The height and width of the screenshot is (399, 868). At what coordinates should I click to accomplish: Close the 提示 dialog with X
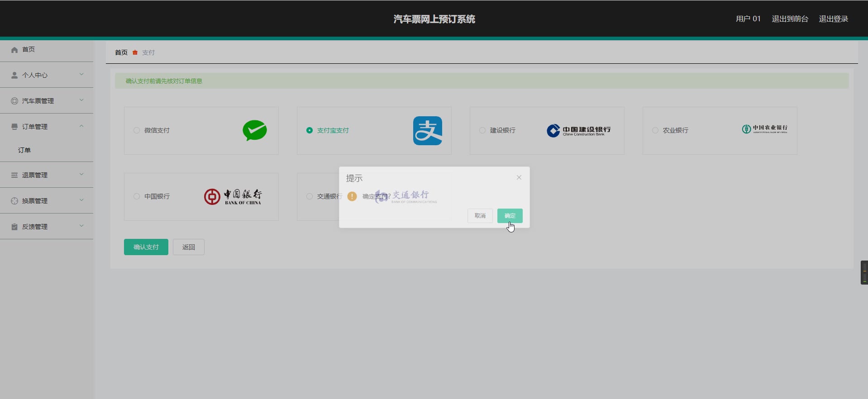tap(519, 177)
